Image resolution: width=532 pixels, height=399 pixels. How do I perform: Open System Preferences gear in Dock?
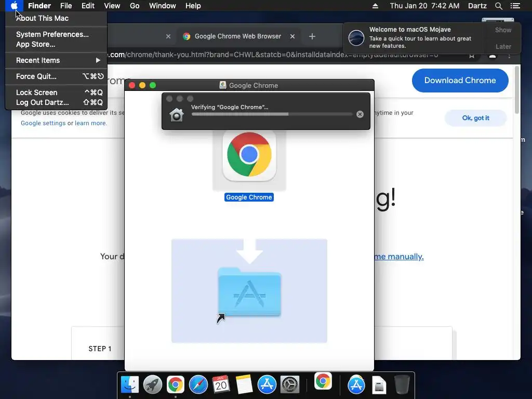tap(290, 384)
